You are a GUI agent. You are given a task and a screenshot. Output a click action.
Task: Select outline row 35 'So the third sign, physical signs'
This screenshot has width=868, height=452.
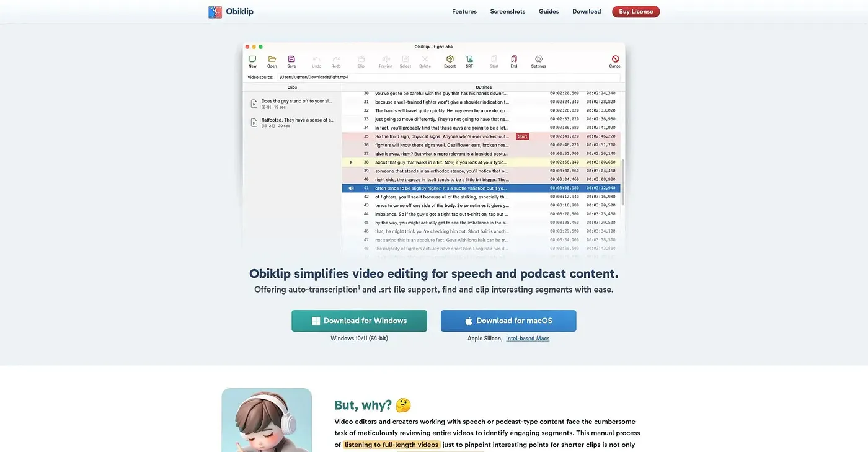482,136
